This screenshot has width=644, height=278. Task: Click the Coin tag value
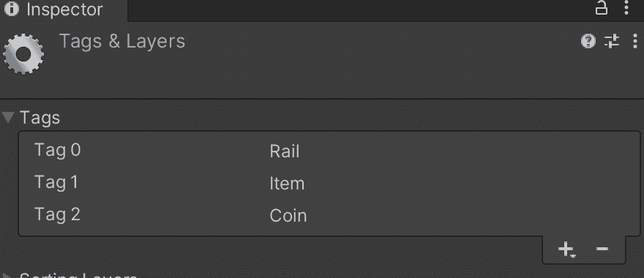[x=288, y=216]
